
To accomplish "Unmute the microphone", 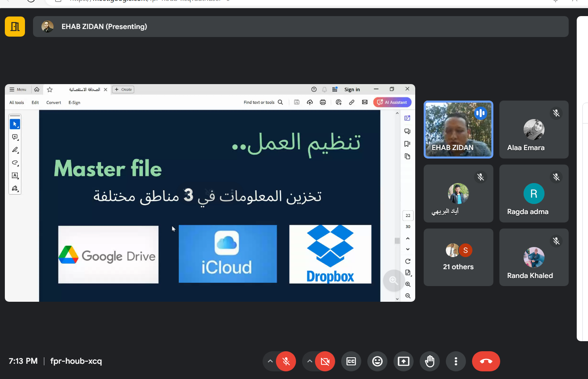I will (286, 361).
